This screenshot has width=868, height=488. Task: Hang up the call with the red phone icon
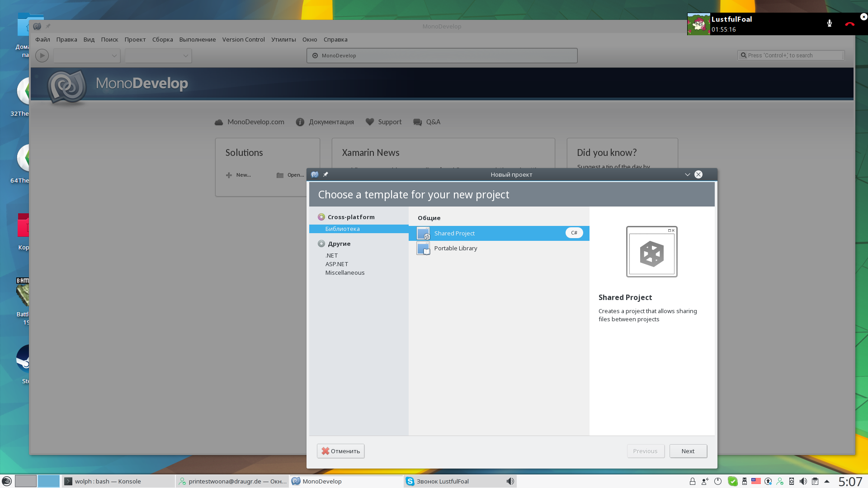pos(850,24)
